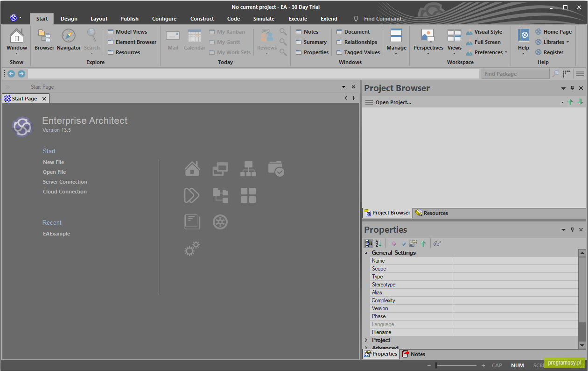588x371 pixels.
Task: Toggle Alphabetical sort in Properties toolbar
Action: pos(378,243)
